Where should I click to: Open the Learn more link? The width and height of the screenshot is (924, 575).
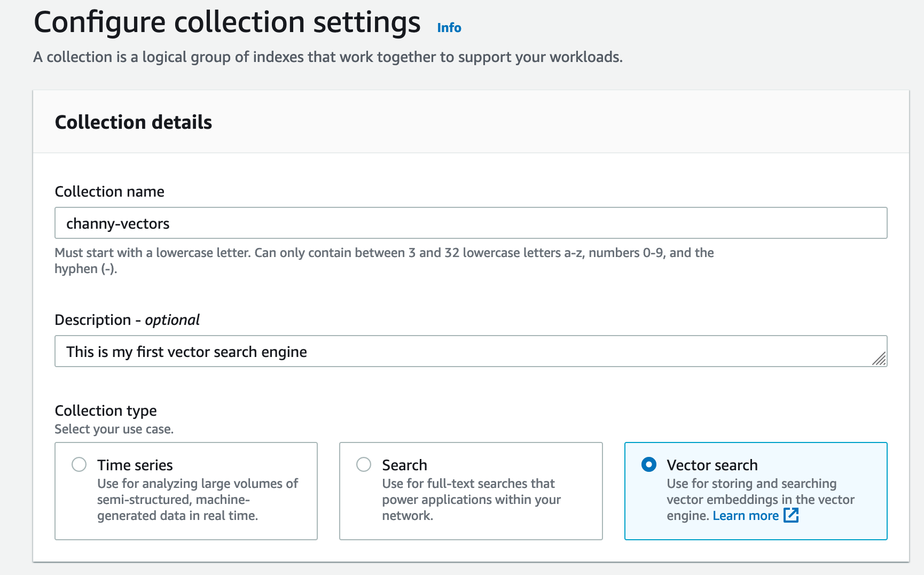pos(746,516)
